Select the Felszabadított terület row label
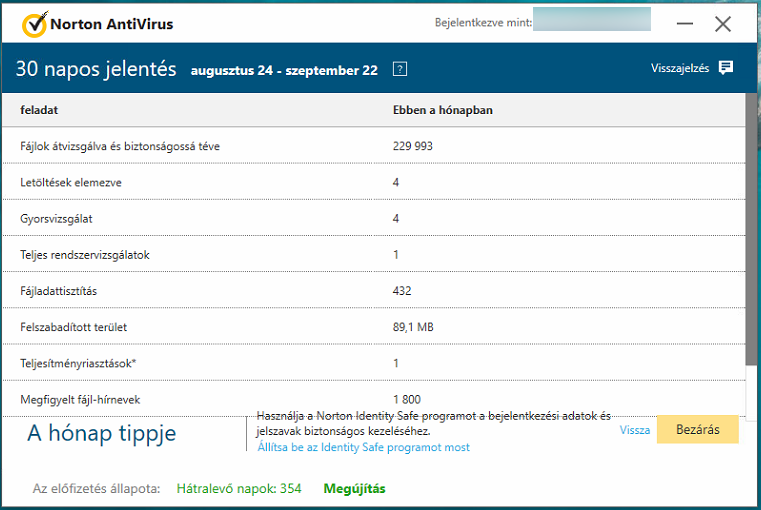 coord(73,327)
